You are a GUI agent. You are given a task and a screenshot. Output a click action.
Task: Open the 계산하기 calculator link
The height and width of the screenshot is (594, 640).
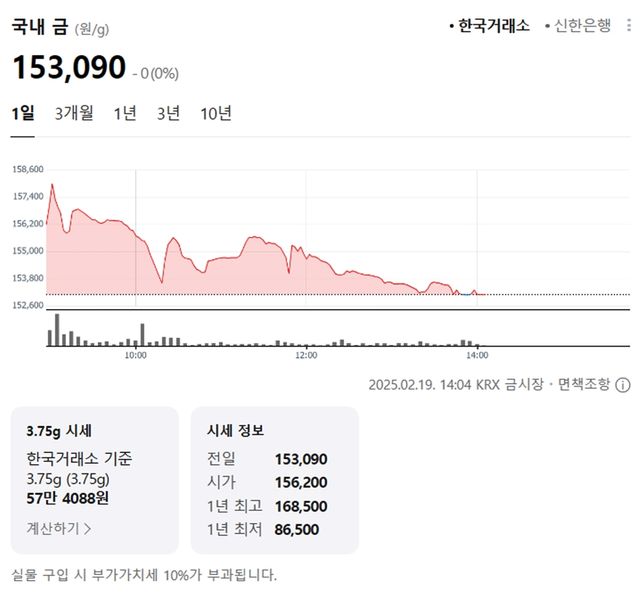59,527
